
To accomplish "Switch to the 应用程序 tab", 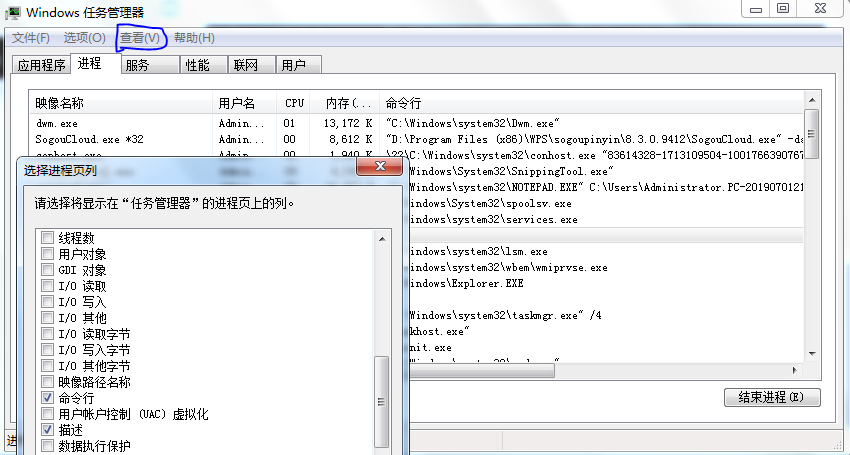I will click(41, 65).
